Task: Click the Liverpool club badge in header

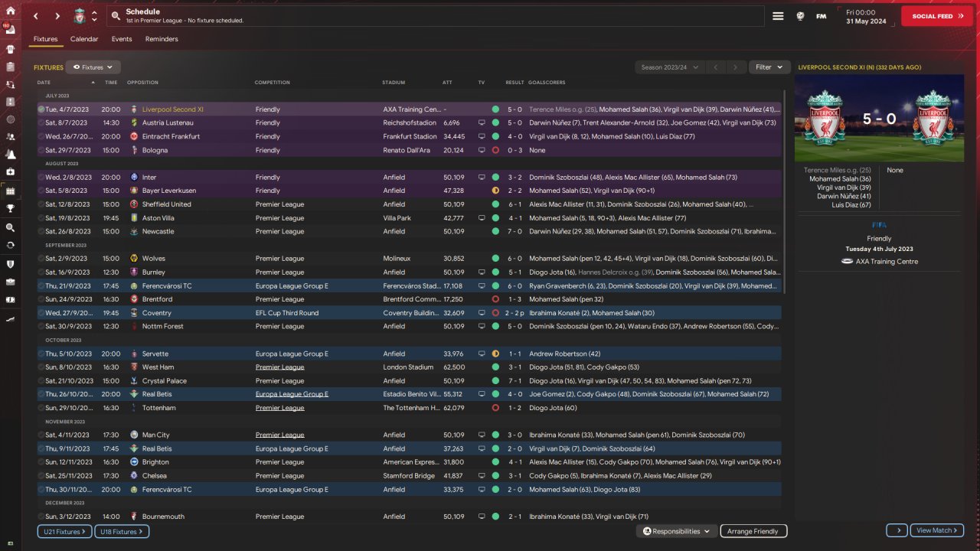Action: click(x=79, y=16)
